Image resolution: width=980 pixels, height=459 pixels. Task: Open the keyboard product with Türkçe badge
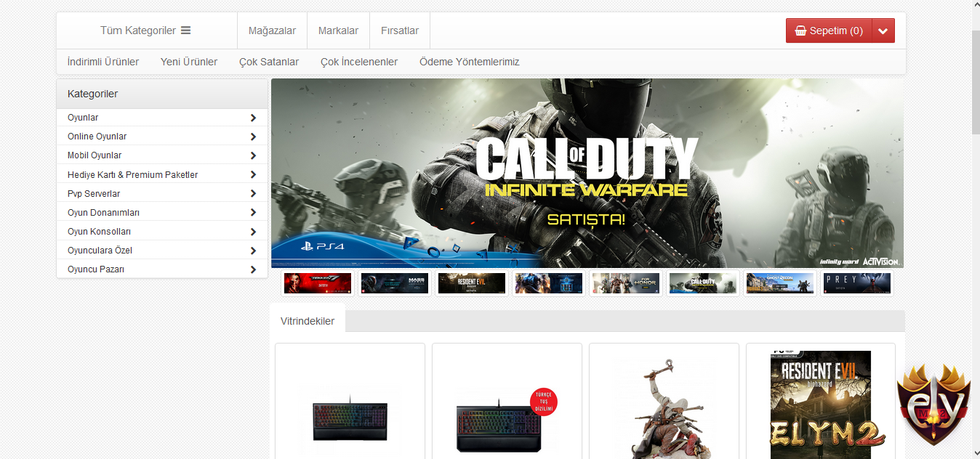[x=507, y=401]
